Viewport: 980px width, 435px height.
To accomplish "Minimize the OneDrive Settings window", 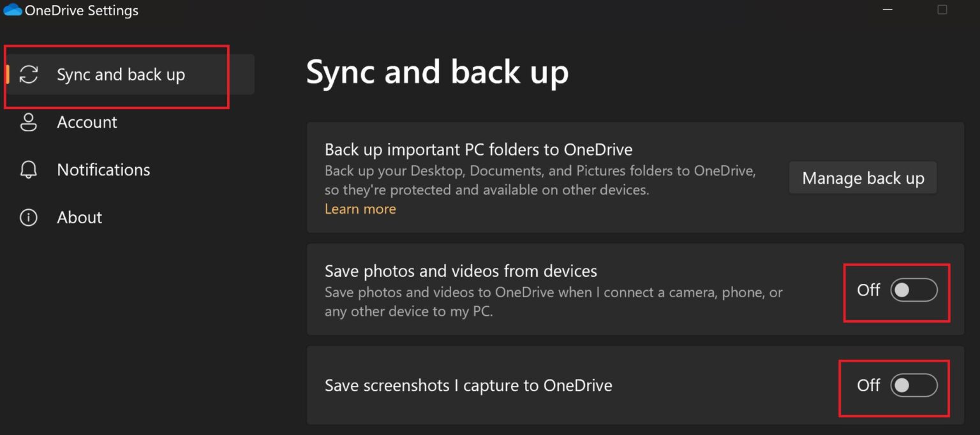I will click(887, 10).
